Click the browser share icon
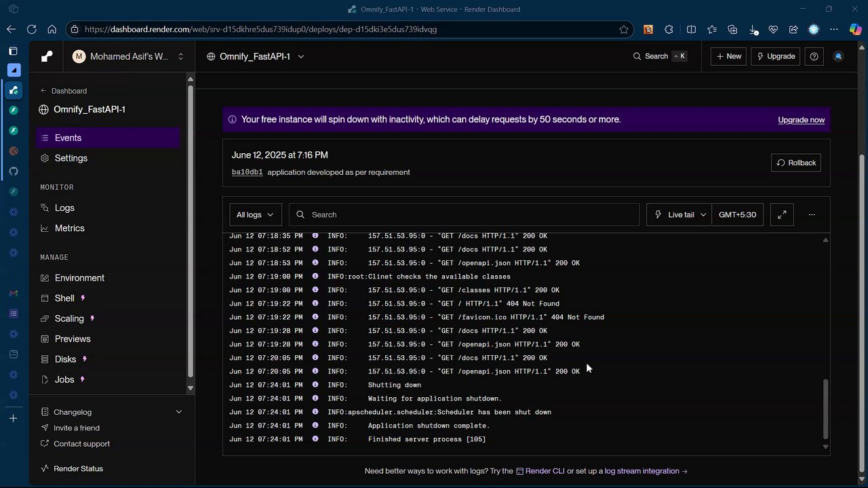868x488 pixels. [793, 29]
